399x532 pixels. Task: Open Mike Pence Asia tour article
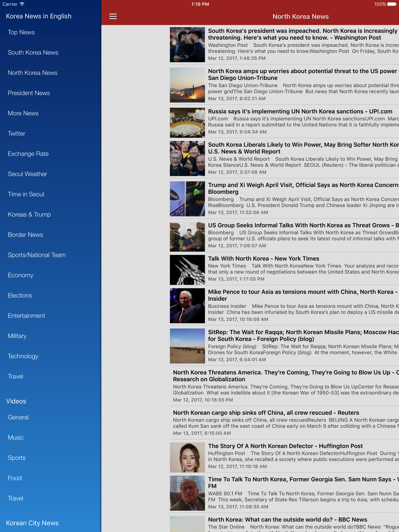click(303, 295)
